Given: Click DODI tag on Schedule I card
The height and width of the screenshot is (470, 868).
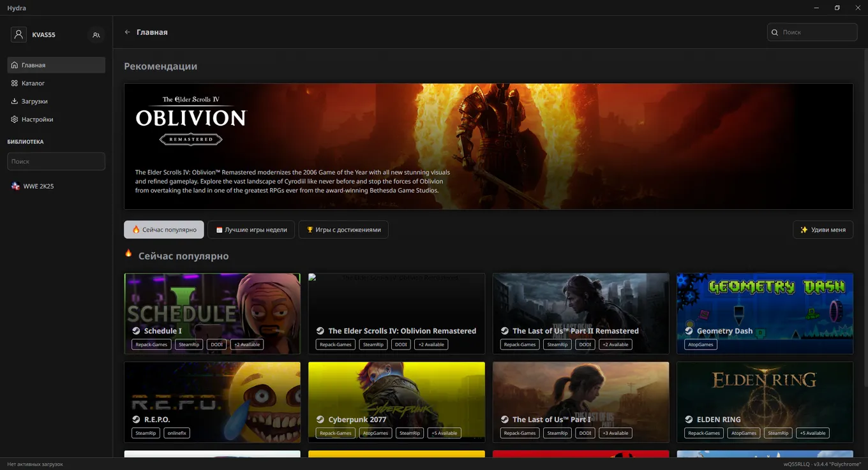Looking at the screenshot, I should point(217,344).
